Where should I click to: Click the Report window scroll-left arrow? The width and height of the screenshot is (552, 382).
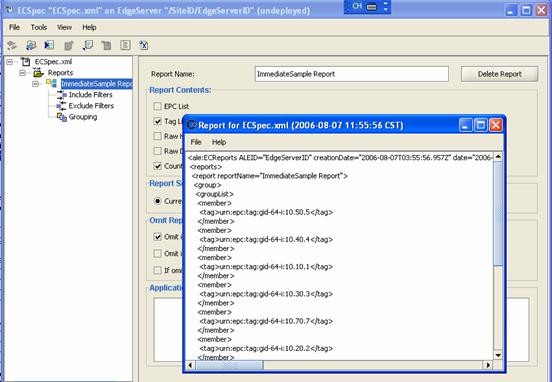point(190,365)
